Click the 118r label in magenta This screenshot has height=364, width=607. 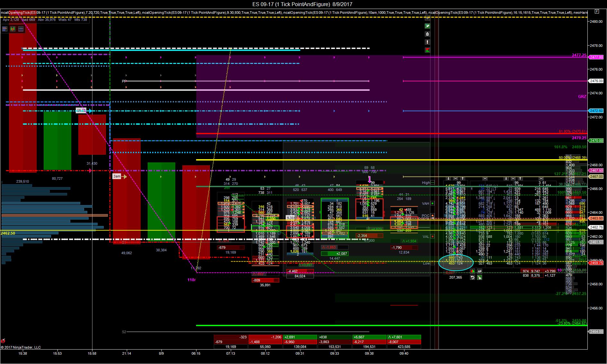pos(192,280)
